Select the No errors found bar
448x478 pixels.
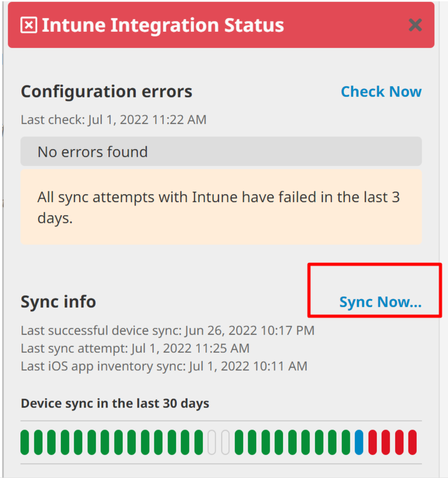pos(221,151)
